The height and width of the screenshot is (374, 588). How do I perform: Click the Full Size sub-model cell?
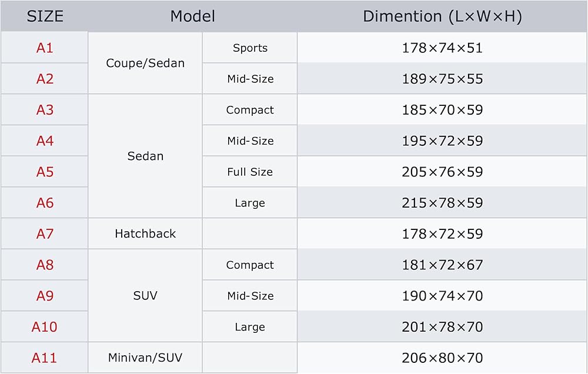coord(250,172)
